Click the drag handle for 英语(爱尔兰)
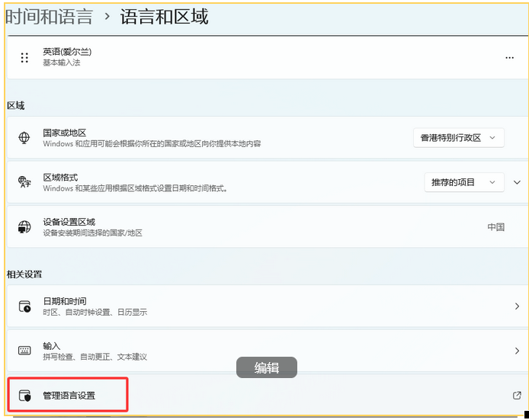 (x=24, y=58)
